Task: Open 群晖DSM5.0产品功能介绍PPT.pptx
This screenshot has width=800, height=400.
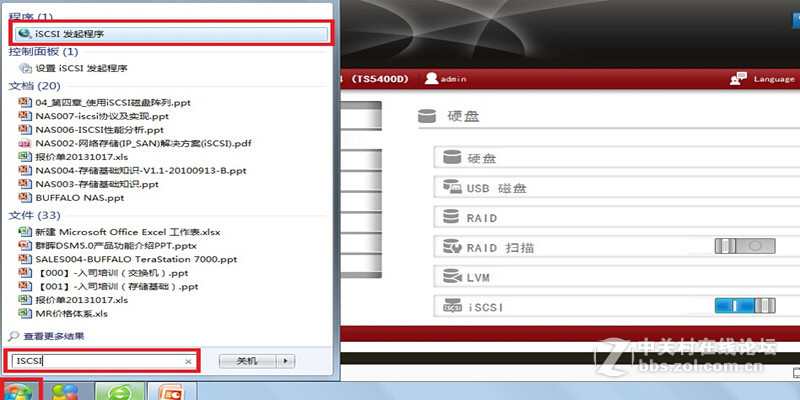Action: click(x=116, y=245)
